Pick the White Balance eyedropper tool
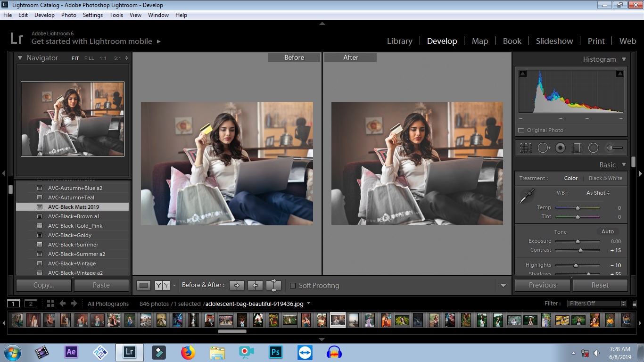The height and width of the screenshot is (362, 644). coord(527,196)
